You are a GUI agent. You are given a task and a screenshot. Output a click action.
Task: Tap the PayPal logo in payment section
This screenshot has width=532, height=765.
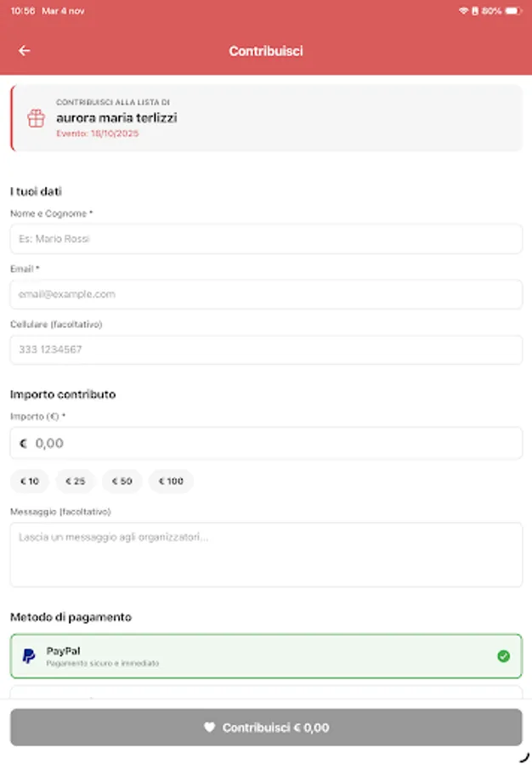29,655
